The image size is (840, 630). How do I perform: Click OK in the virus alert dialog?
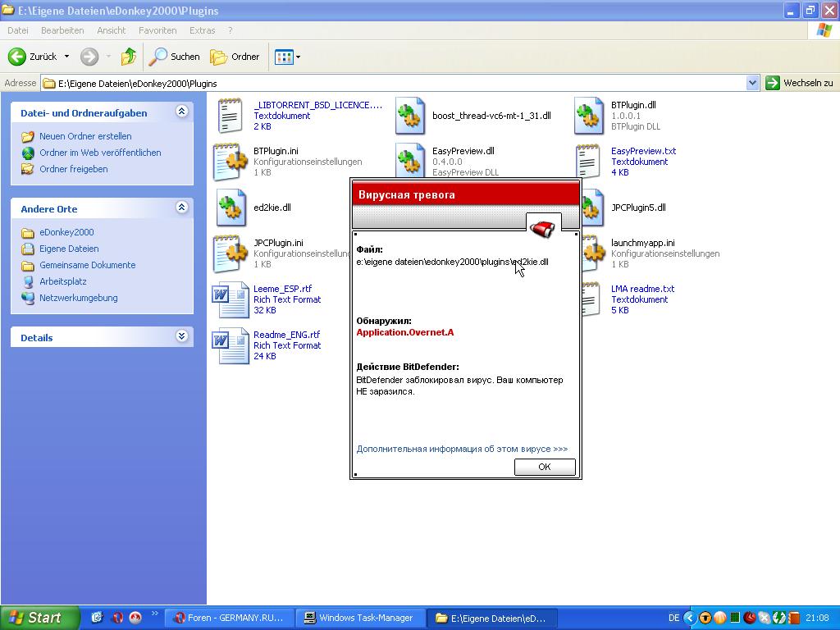(x=545, y=467)
